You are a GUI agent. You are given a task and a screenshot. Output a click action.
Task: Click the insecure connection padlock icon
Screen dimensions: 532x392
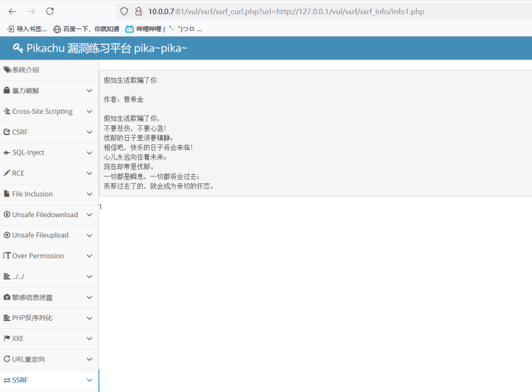click(138, 11)
